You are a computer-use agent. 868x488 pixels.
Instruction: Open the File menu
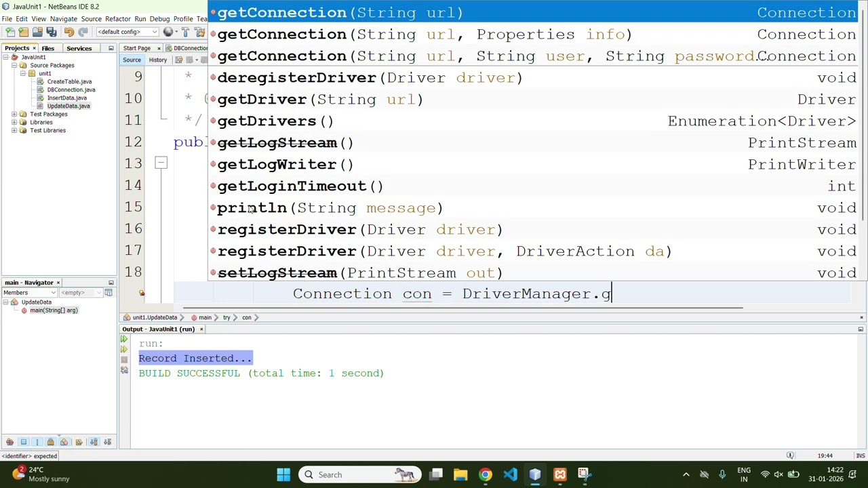tap(7, 19)
